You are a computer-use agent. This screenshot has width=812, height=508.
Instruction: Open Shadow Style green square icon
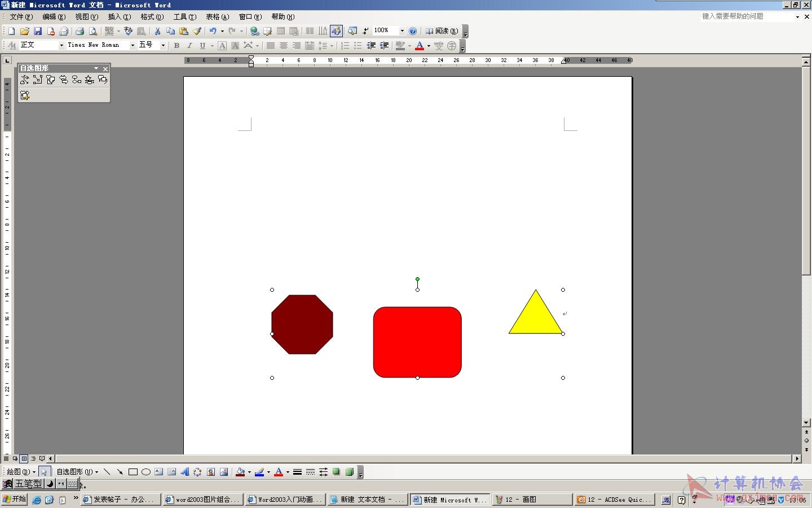(x=337, y=472)
